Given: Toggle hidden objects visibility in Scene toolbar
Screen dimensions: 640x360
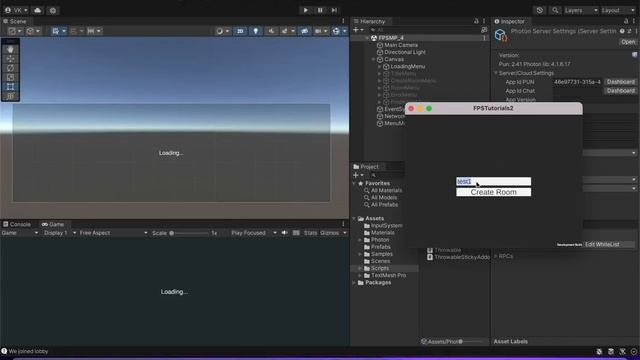Looking at the screenshot, I should [x=304, y=31].
